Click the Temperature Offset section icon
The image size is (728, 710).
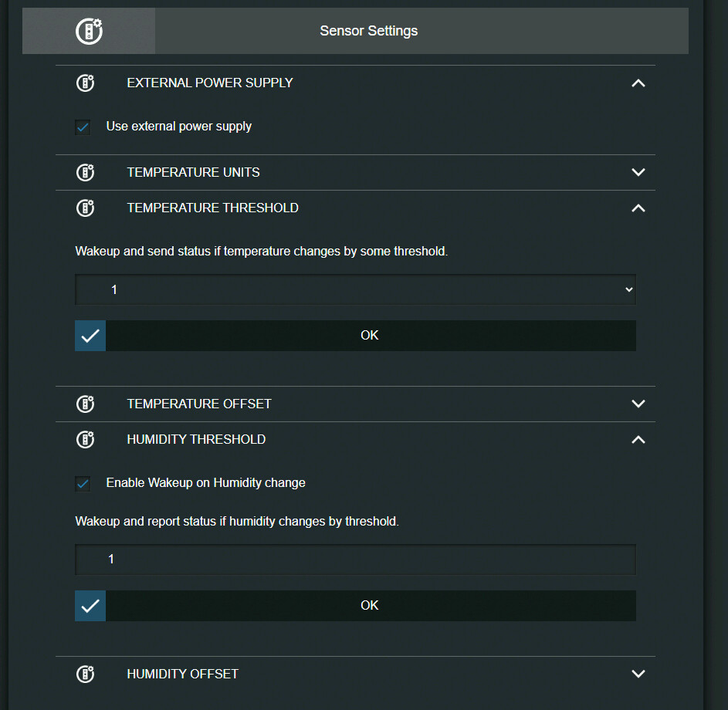86,404
